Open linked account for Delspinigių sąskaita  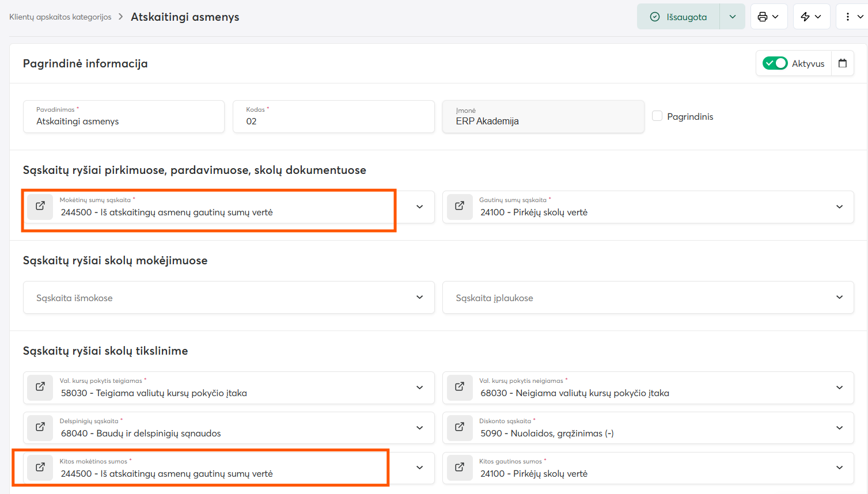[40, 427]
